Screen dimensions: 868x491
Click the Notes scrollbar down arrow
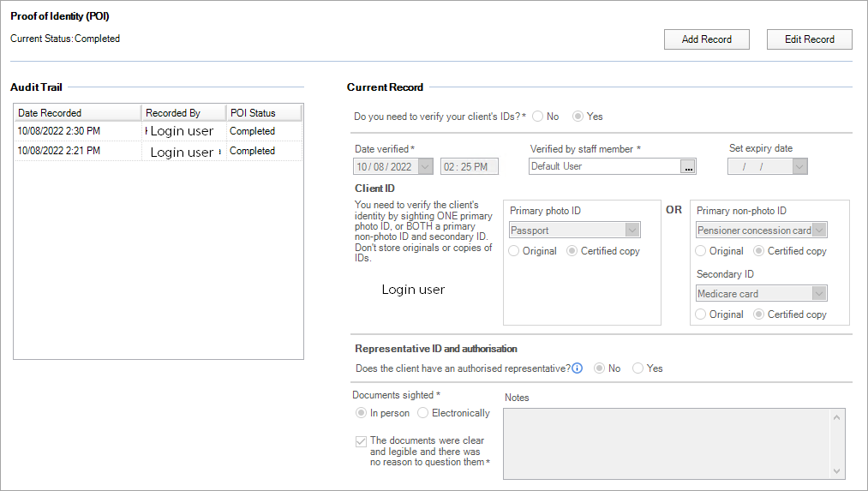[838, 470]
